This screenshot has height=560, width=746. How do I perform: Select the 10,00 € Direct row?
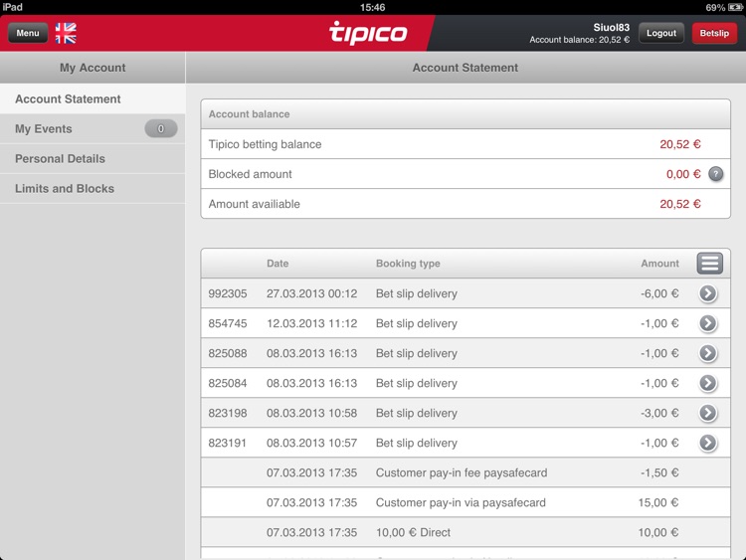pos(466,532)
